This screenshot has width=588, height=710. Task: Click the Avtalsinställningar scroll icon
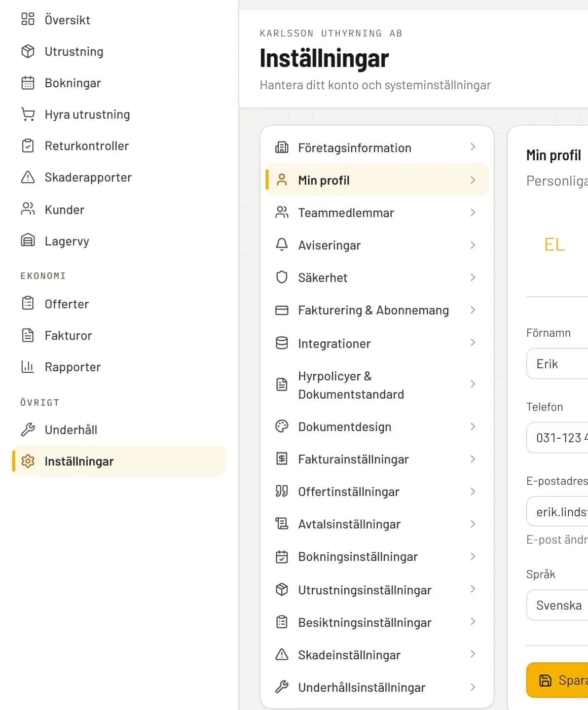[282, 524]
